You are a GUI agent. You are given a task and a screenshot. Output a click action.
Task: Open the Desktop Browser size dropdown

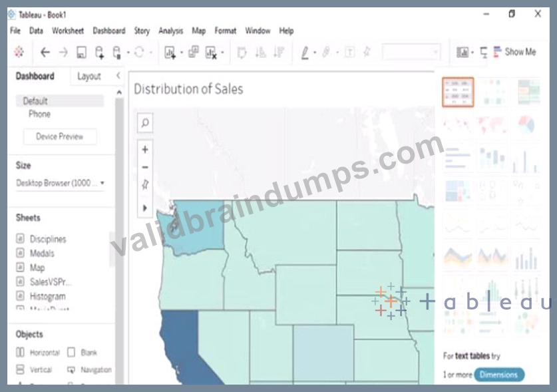pyautogui.click(x=60, y=183)
